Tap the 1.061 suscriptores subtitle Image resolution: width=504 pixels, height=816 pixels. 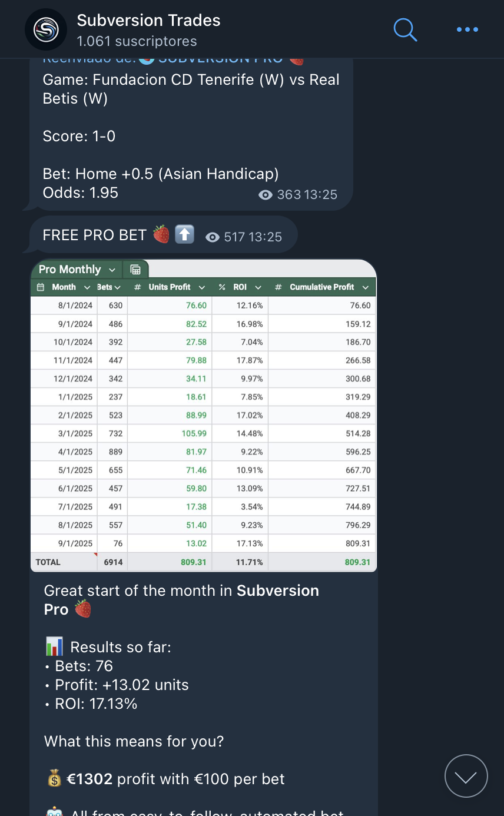coord(137,41)
